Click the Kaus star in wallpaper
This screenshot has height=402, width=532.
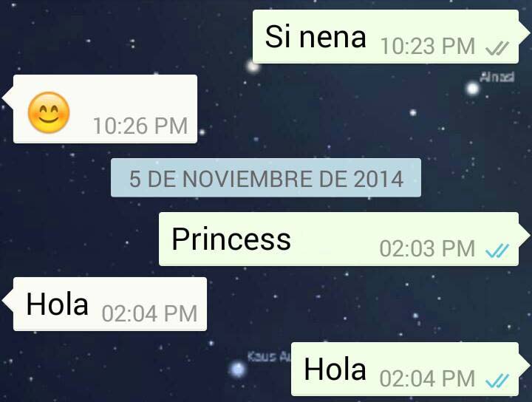tap(237, 369)
